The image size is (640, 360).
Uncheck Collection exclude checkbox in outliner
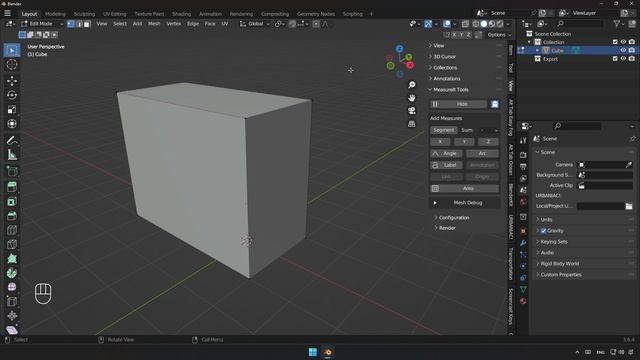[615, 42]
